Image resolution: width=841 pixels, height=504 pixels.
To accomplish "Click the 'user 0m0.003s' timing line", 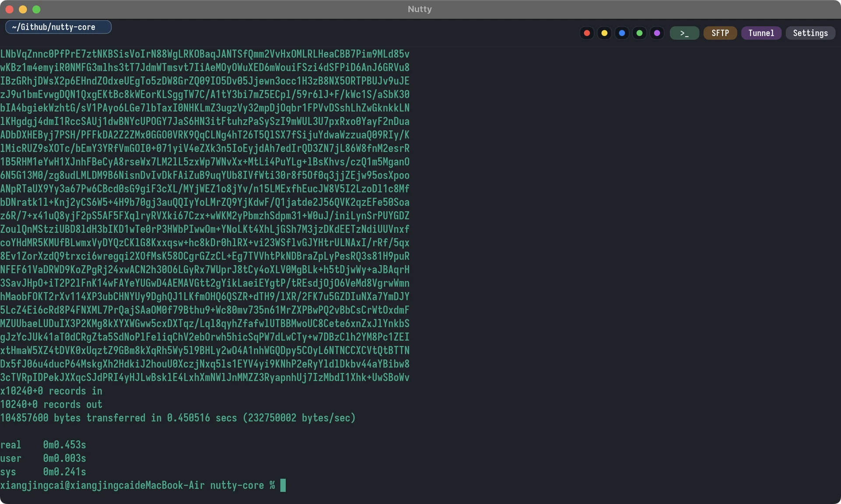I will tap(43, 458).
